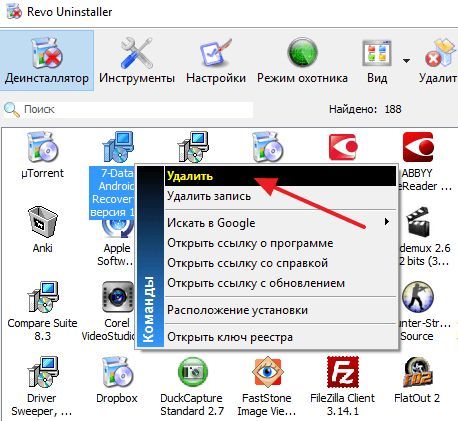The height and width of the screenshot is (421, 458).
Task: Open Искать в Google submenu
Action: [x=280, y=223]
